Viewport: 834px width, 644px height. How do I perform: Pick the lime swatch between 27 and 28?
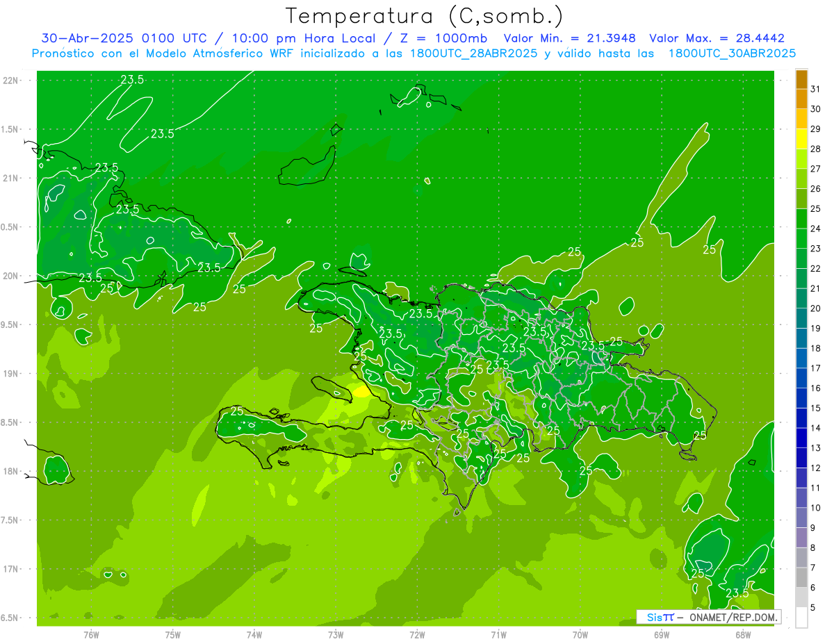coord(801,158)
